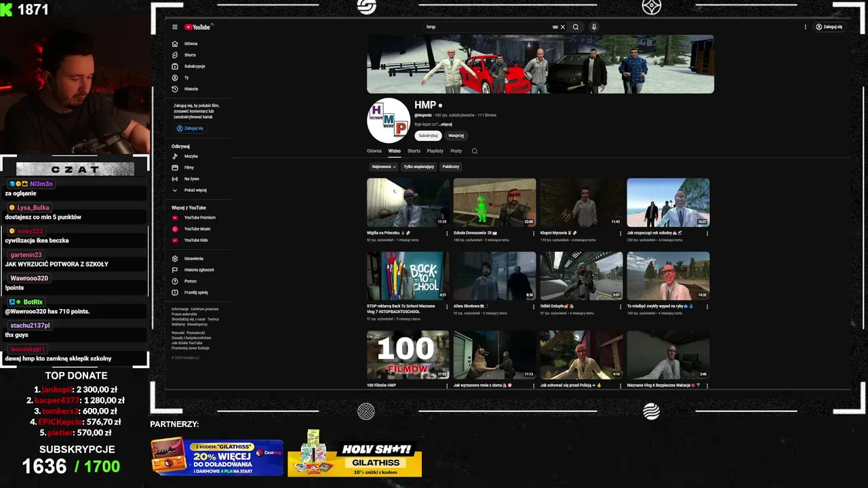
Task: Select Tylko wspierający filter chip
Action: [x=418, y=167]
